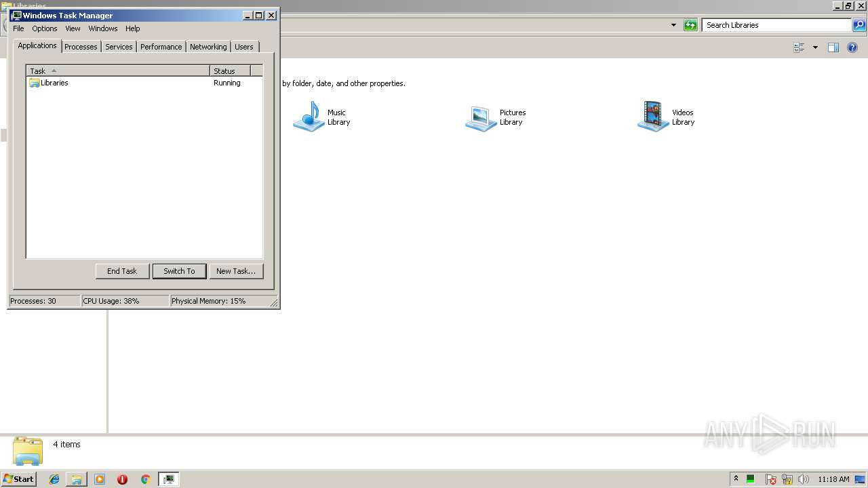Click the large Libraries icon in details pane

coord(28,451)
